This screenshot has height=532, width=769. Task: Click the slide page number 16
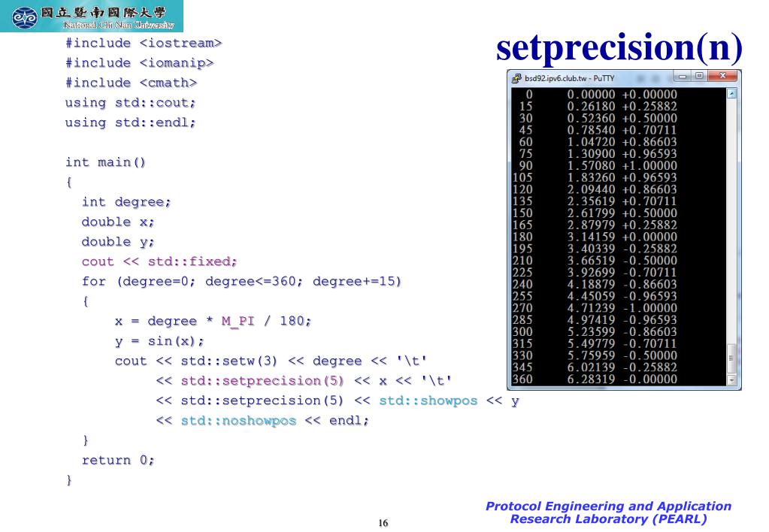coord(383,523)
